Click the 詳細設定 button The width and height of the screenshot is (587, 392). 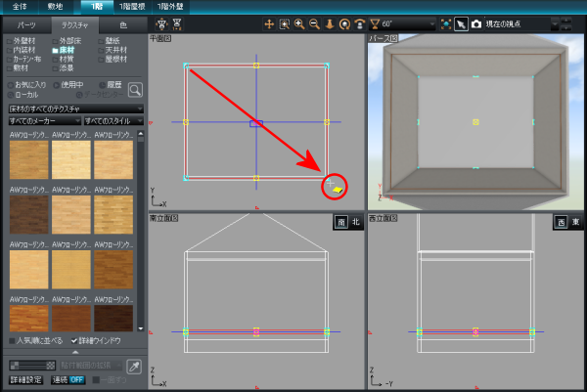point(25,379)
